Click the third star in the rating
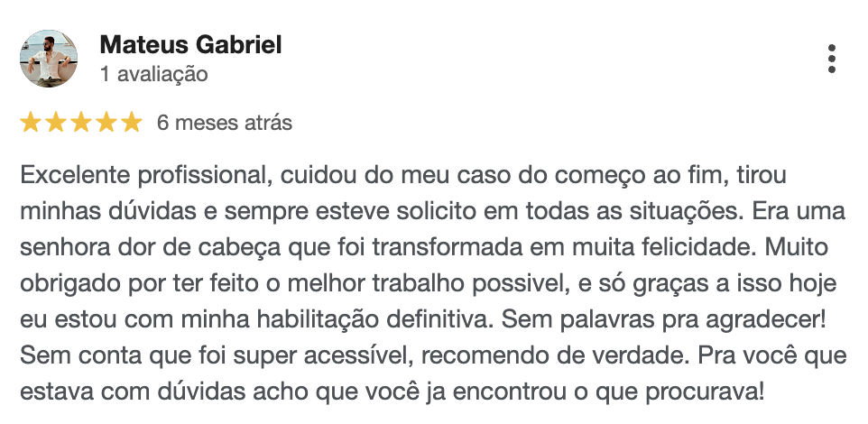Viewport: 868px width, 424px height. (81, 123)
